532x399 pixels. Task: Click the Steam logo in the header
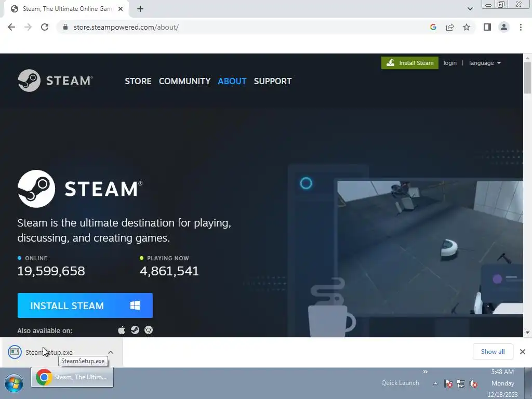tap(55, 81)
